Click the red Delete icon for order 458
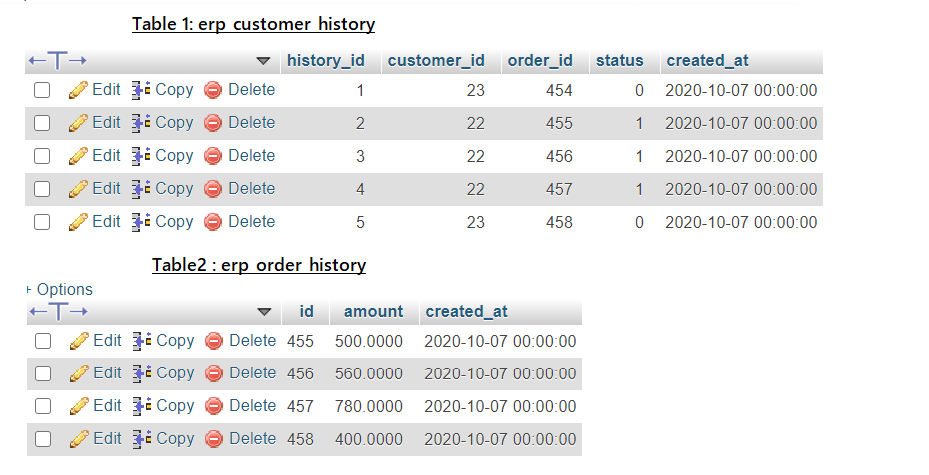The image size is (929, 475). pos(213,439)
